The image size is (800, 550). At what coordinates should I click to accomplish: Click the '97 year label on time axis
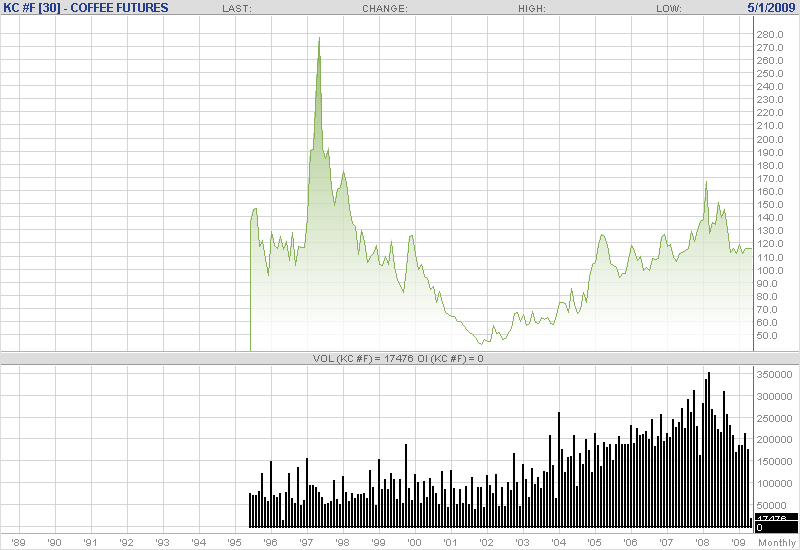pos(307,542)
